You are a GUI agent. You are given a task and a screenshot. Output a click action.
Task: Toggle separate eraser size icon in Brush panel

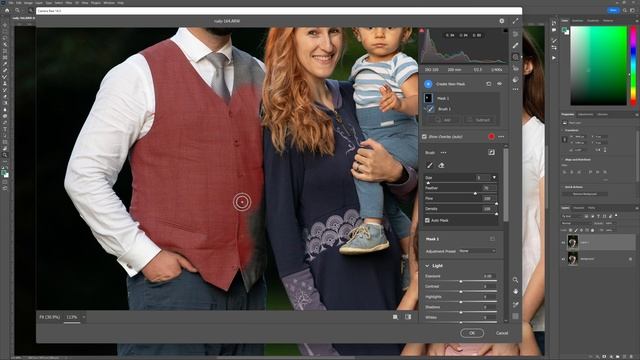pos(491,152)
